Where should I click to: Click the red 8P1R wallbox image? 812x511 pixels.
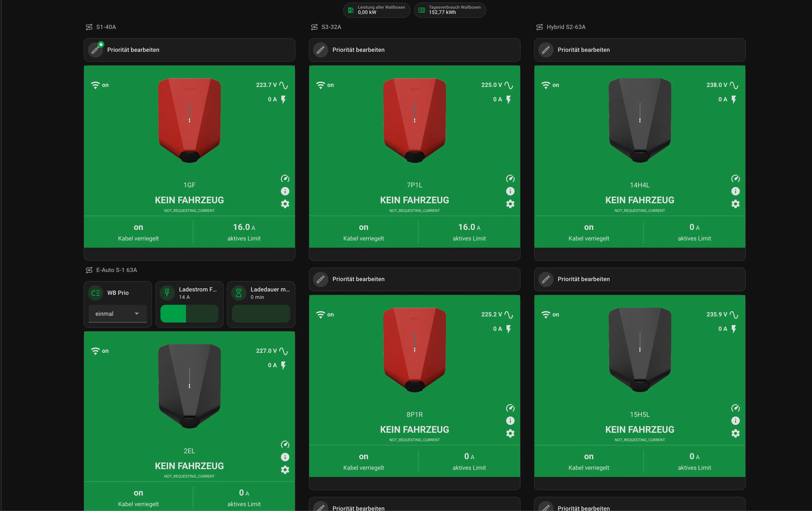click(414, 350)
